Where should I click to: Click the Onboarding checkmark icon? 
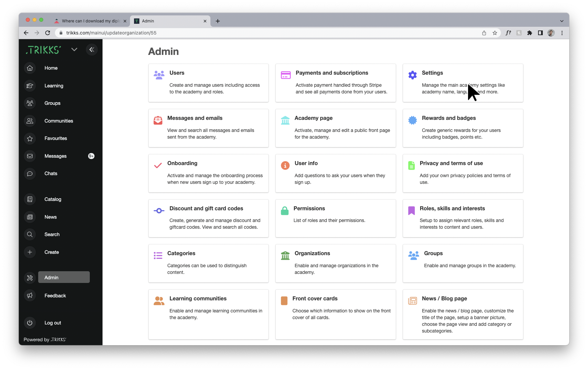click(x=158, y=165)
